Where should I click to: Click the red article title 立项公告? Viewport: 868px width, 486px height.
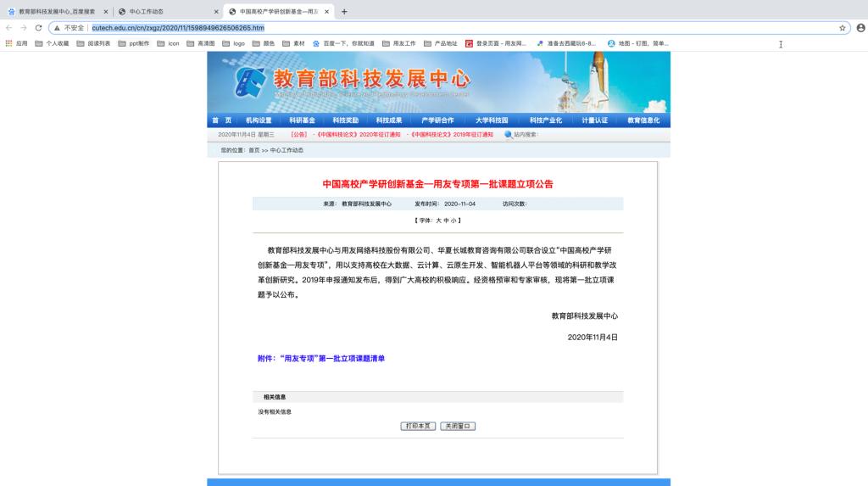tap(437, 184)
